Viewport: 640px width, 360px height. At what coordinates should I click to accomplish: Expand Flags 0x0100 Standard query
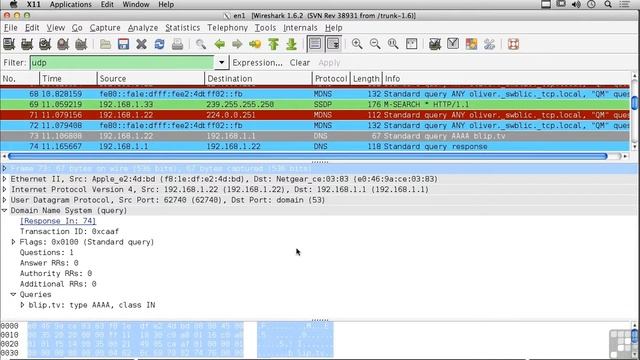tap(13, 242)
